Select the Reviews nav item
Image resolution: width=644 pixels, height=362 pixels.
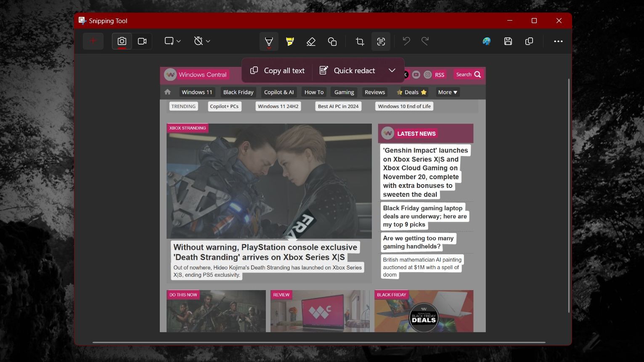[375, 92]
